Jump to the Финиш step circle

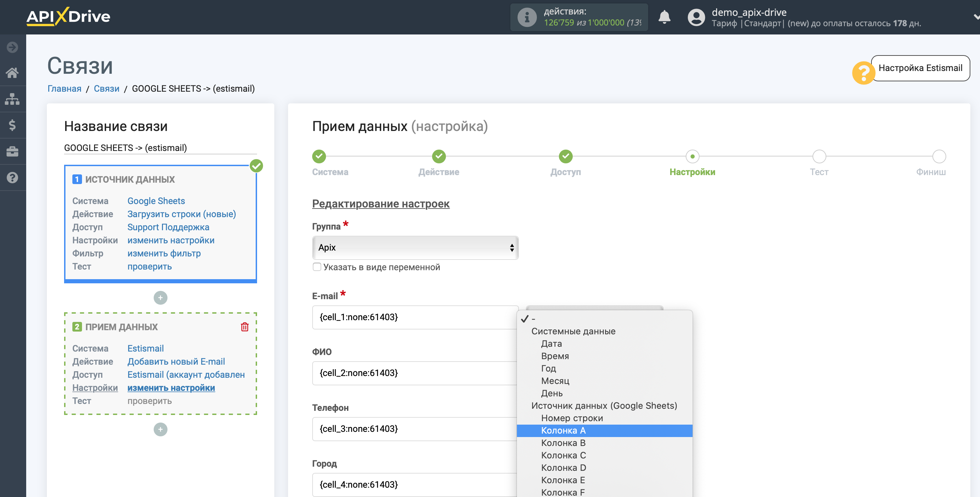(939, 156)
